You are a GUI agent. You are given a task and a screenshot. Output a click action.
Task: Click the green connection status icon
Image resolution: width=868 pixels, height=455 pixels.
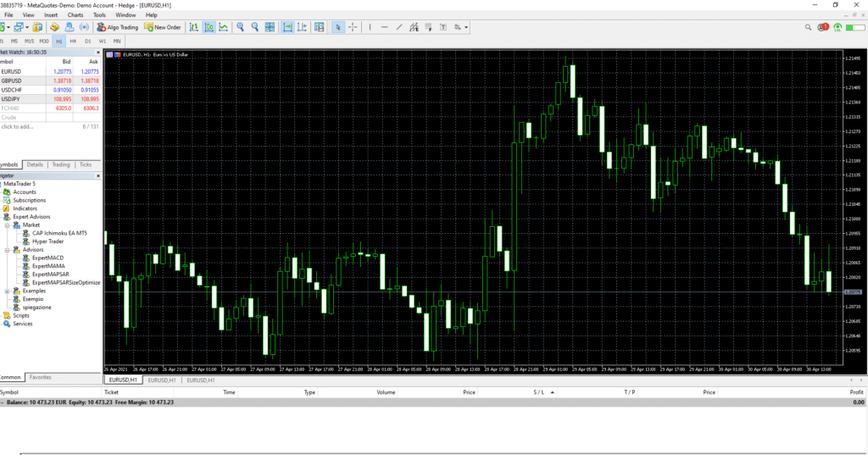click(x=837, y=27)
